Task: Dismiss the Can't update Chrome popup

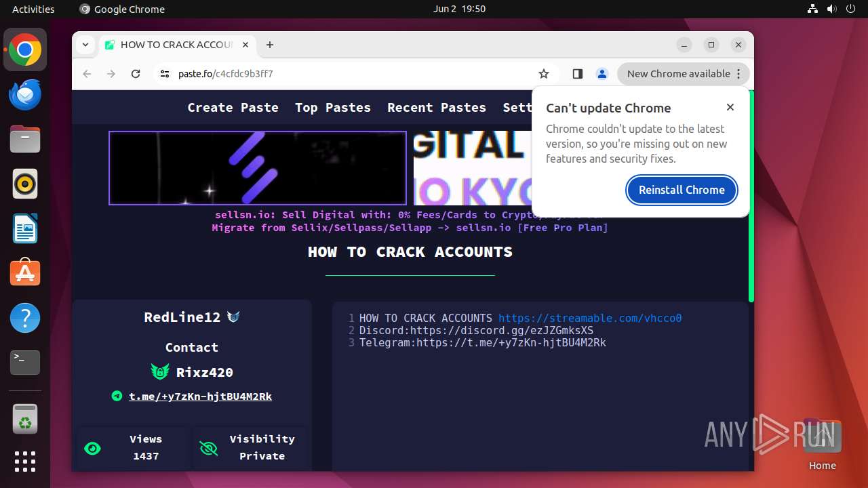Action: (x=730, y=107)
